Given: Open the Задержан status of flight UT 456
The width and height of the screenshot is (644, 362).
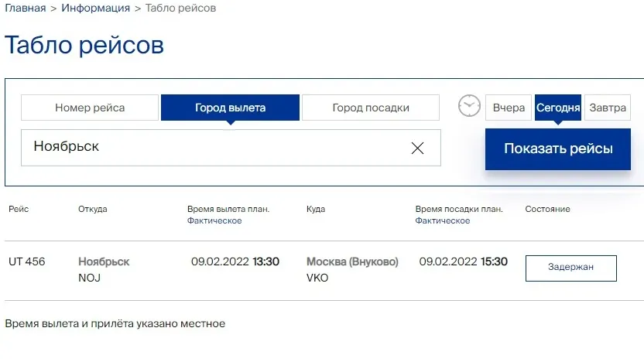Looking at the screenshot, I should pos(570,268).
